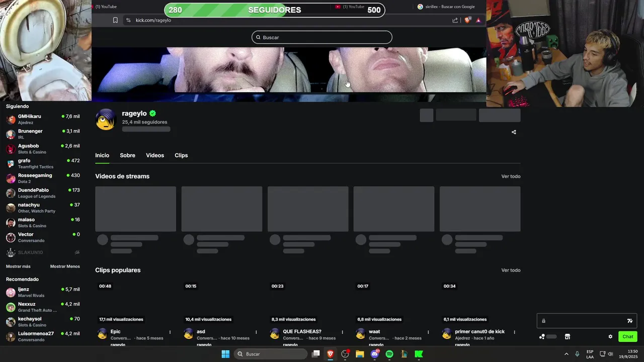Open options menu for the asd clip

coord(256,332)
